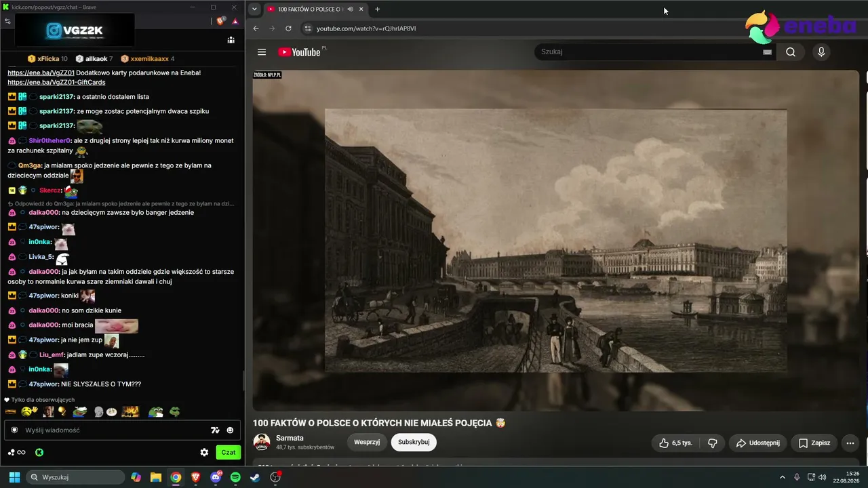Select xxemilkaaxx in the gifter leaderboard
This screenshot has width=868, height=488.
pyautogui.click(x=148, y=59)
